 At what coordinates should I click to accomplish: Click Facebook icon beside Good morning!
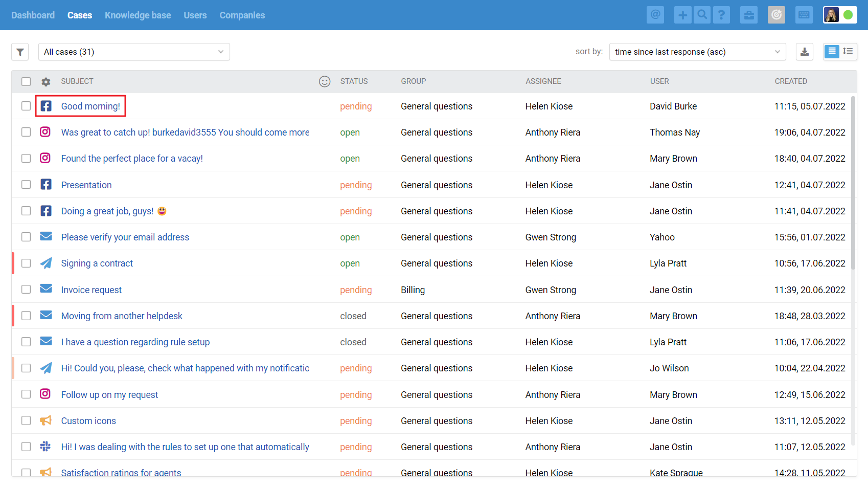pos(46,106)
